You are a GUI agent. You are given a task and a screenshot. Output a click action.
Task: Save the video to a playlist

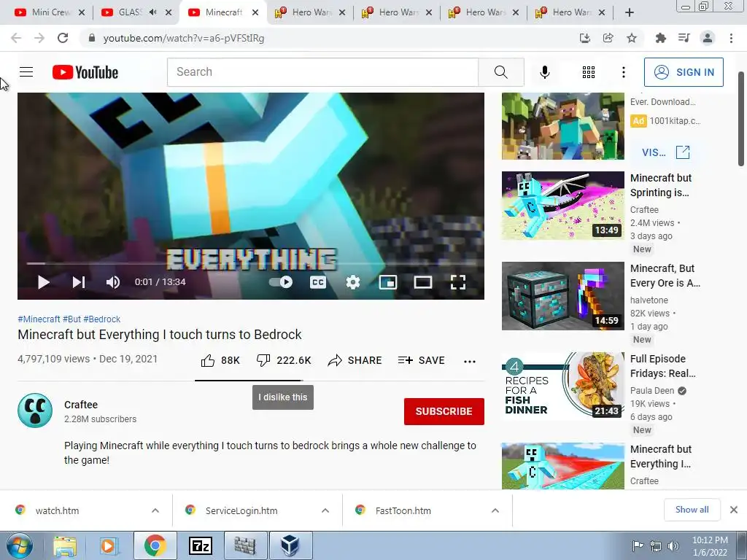coord(421,360)
